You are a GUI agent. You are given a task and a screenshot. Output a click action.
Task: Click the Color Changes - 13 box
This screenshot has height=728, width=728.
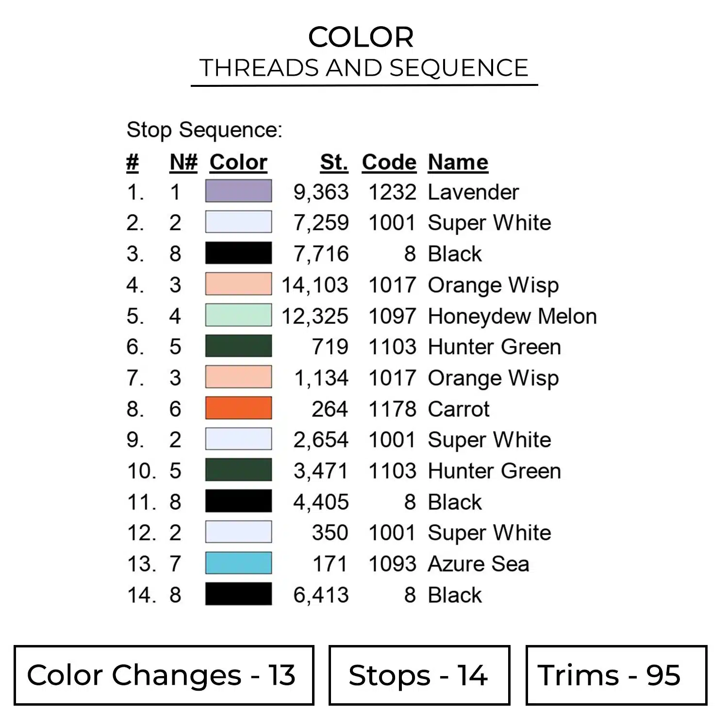pyautogui.click(x=164, y=675)
